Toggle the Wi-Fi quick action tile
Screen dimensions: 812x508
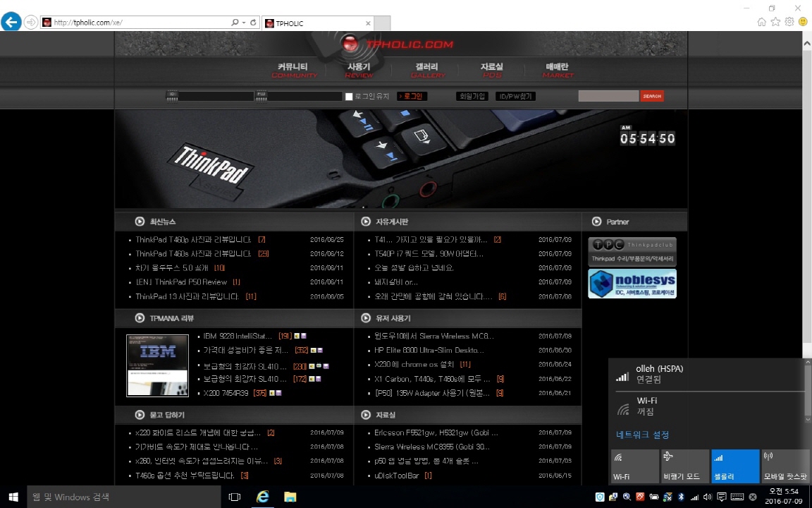pos(634,466)
